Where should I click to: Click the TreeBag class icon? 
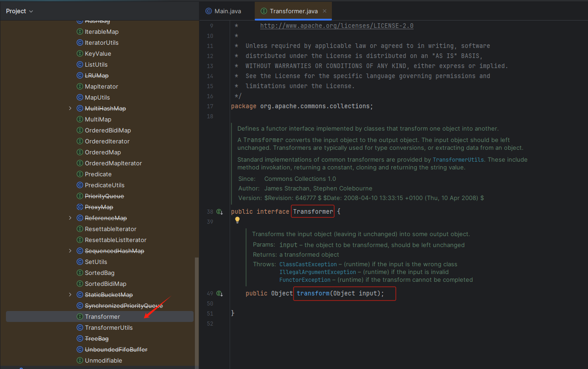tap(80, 338)
